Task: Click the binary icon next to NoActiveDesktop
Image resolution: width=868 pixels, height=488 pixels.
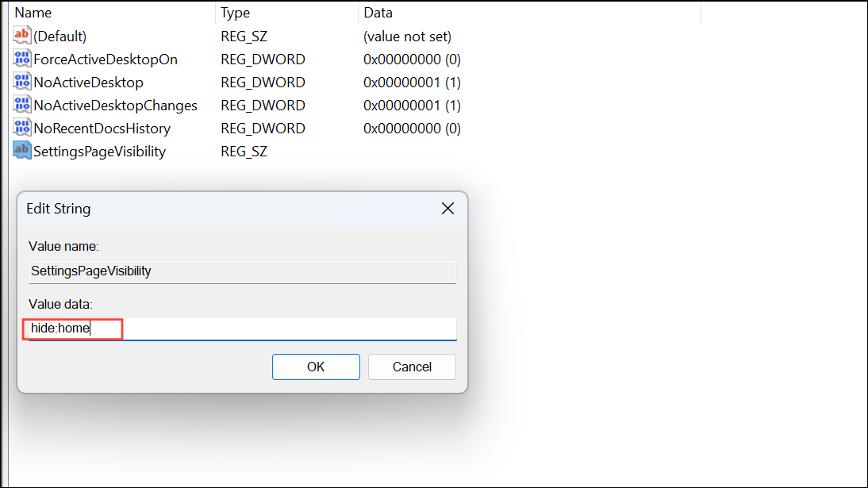Action: coord(21,82)
